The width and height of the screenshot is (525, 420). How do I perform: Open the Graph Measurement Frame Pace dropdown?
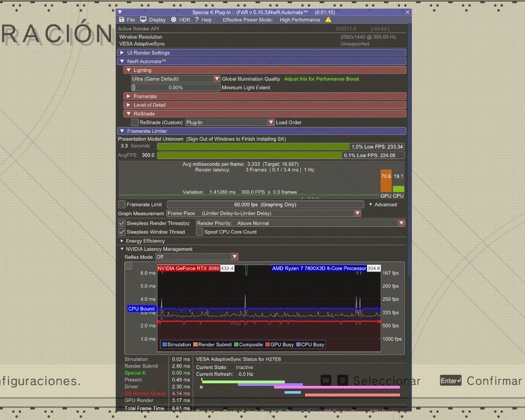(x=264, y=213)
